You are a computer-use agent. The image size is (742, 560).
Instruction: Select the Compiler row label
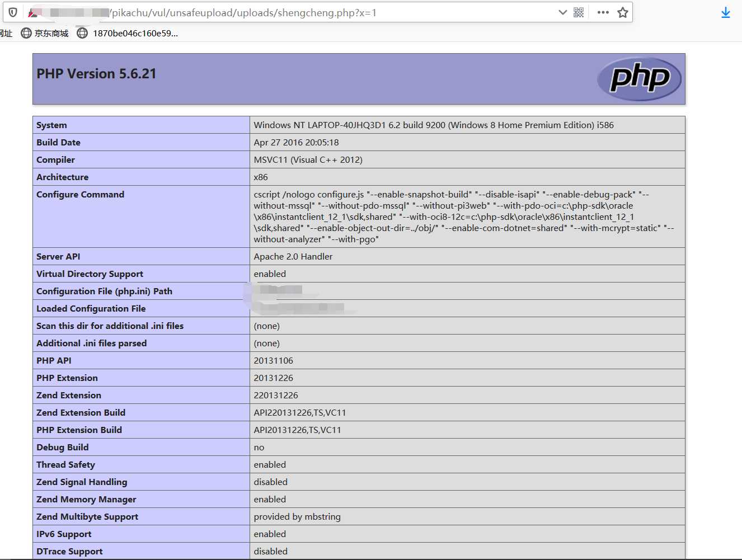55,159
